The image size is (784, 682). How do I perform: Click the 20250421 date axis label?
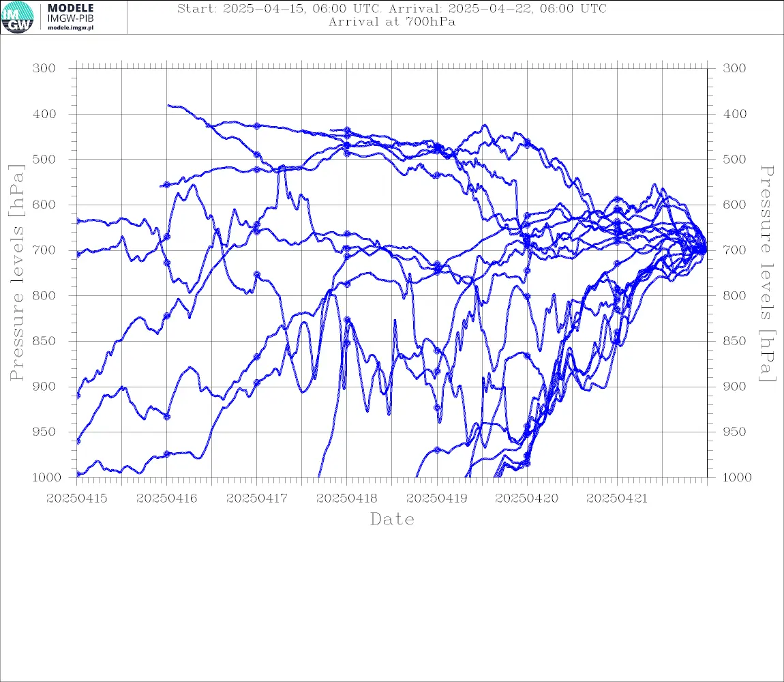coord(616,499)
